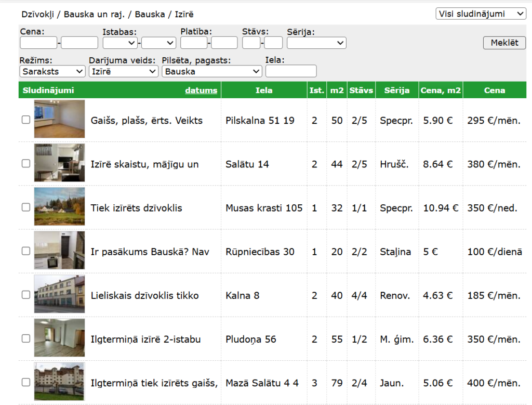The height and width of the screenshot is (405, 532).
Task: Open the Visi sludinājumi dropdown
Action: tap(481, 14)
